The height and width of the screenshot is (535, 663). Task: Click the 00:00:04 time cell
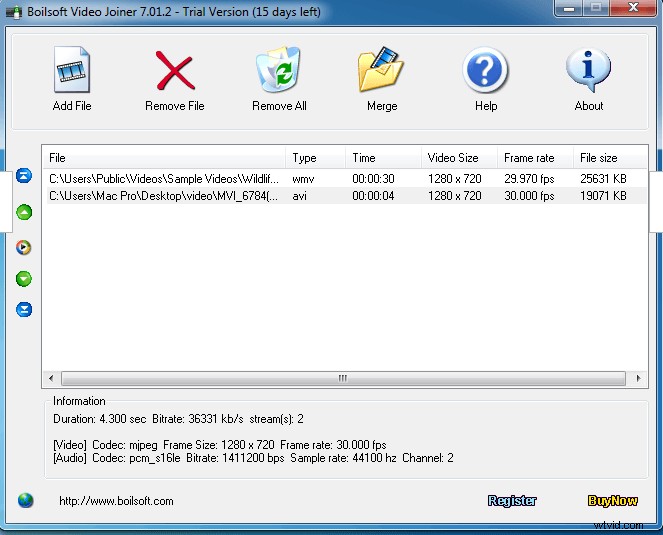[x=373, y=196]
